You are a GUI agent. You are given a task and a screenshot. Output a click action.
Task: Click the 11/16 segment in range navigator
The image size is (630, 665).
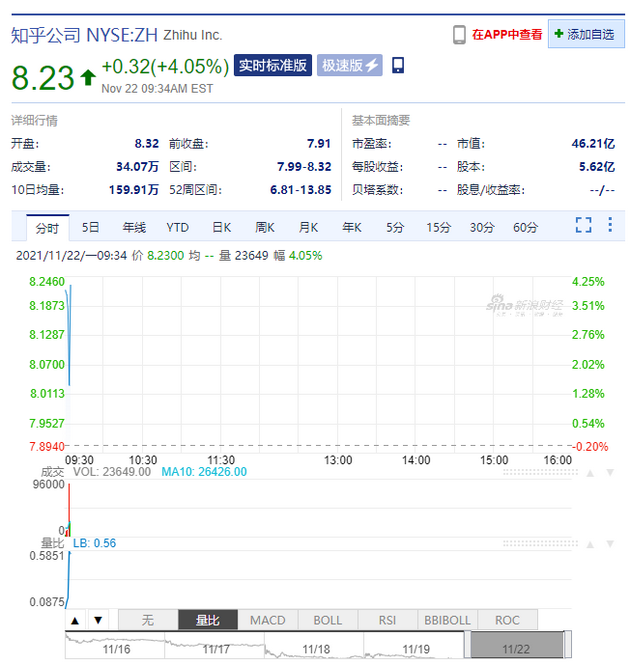tap(115, 645)
